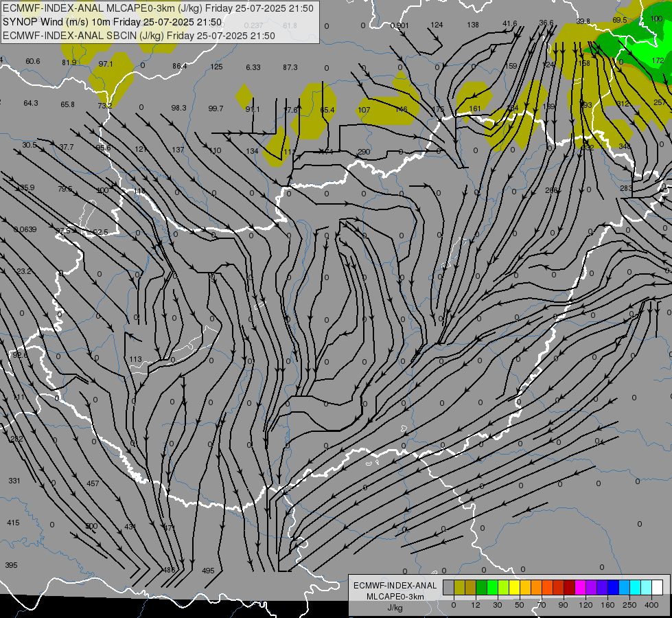
Task: Click the map value 395
Action: click(x=11, y=565)
